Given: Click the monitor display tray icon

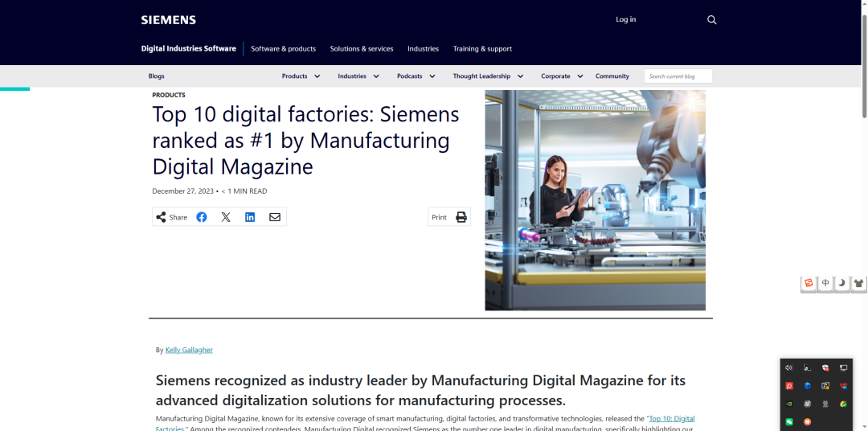Looking at the screenshot, I should click(844, 367).
